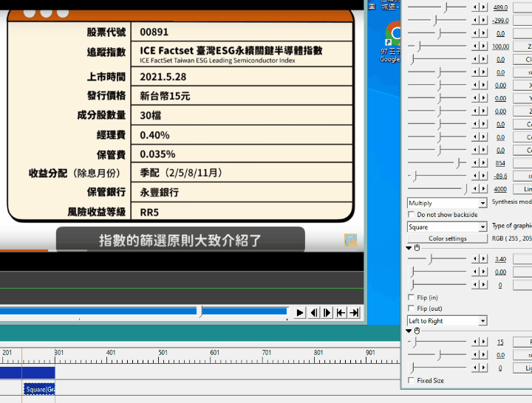Click the slider in the 3.40 row

437,259
